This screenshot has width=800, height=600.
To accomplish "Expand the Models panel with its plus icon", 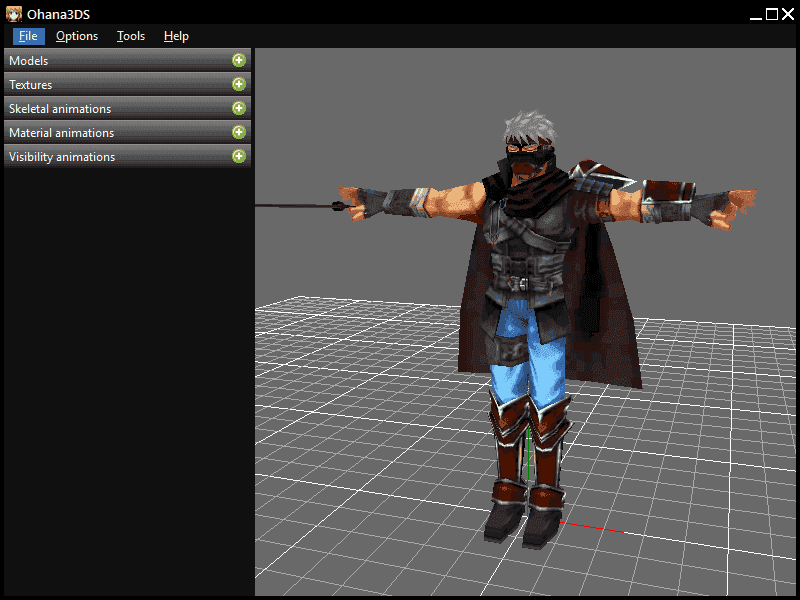I will [x=239, y=60].
